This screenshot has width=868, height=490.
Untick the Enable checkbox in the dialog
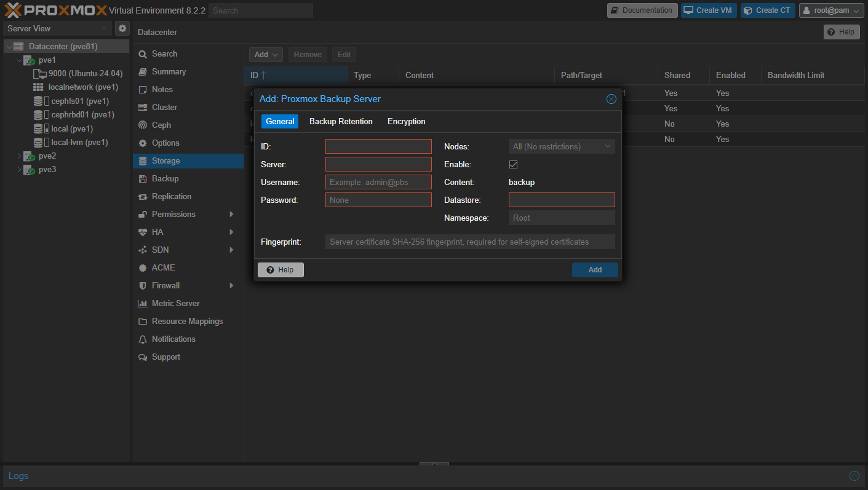(x=514, y=165)
